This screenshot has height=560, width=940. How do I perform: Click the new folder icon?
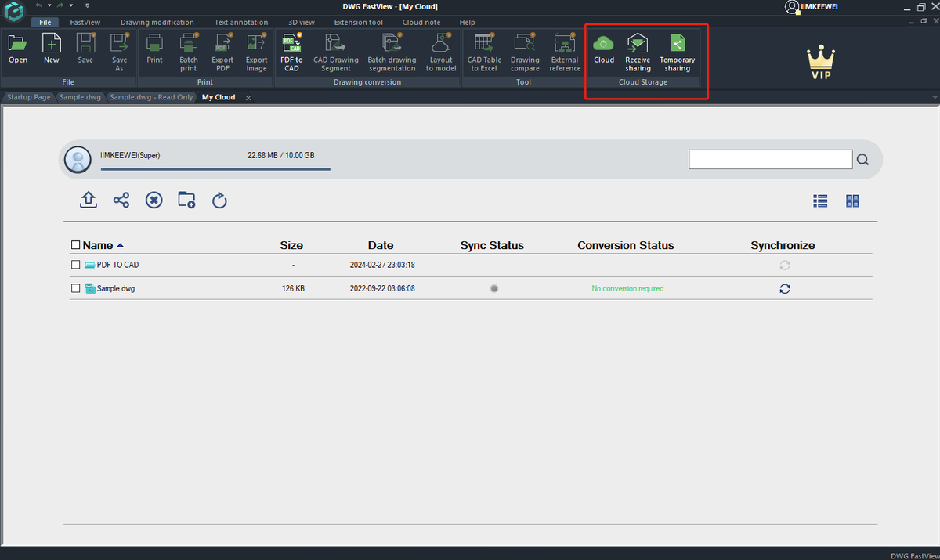(x=186, y=201)
